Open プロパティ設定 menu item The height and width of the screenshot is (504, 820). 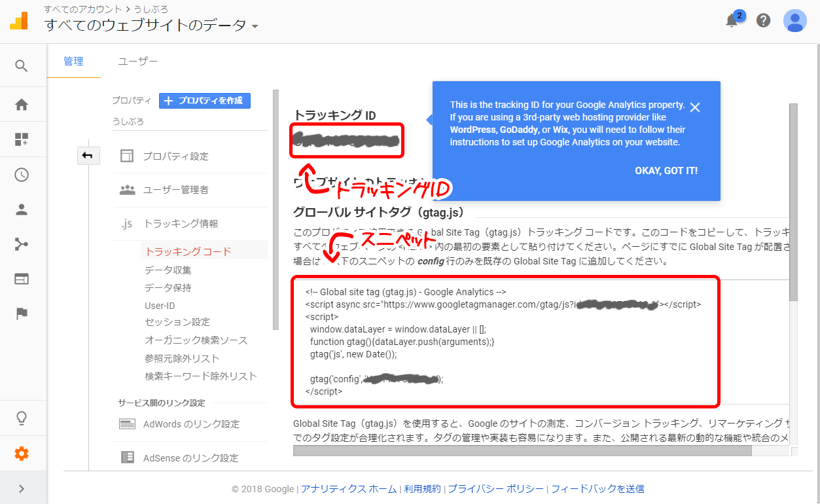click(176, 156)
